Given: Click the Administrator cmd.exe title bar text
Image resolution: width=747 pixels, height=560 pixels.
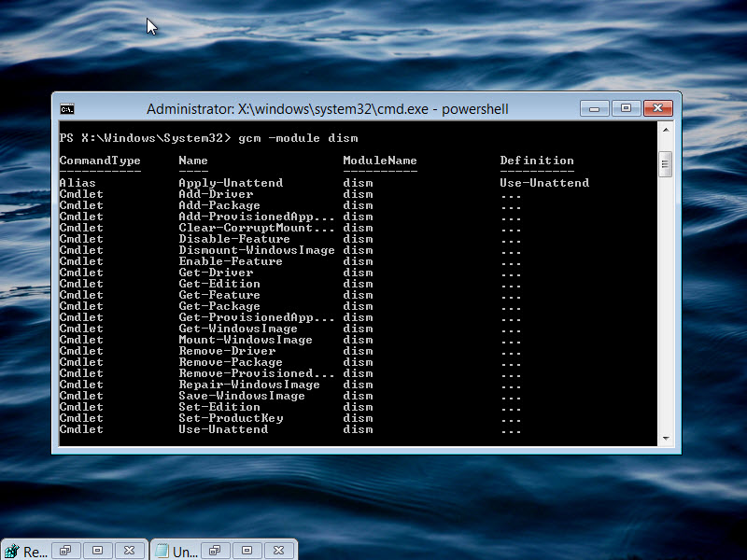Looking at the screenshot, I should click(x=327, y=109).
